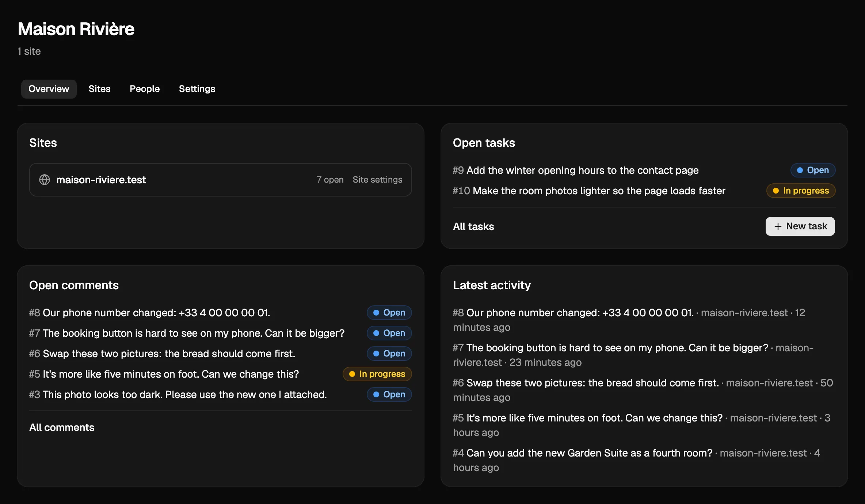This screenshot has width=865, height=504.
Task: Click the 1 site subtitle
Action: click(x=29, y=51)
